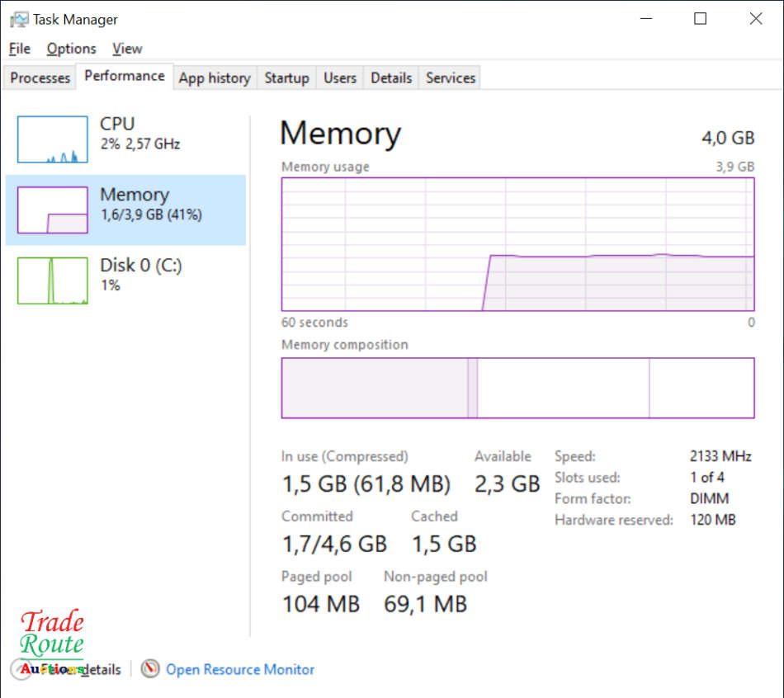The height and width of the screenshot is (698, 784).
Task: Show the Services tab
Action: pyautogui.click(x=450, y=78)
